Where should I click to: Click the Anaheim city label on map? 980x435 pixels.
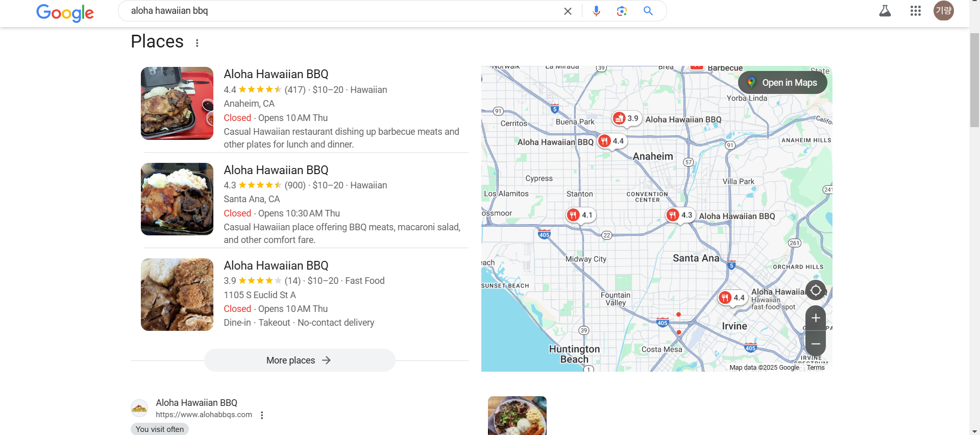pyautogui.click(x=653, y=157)
